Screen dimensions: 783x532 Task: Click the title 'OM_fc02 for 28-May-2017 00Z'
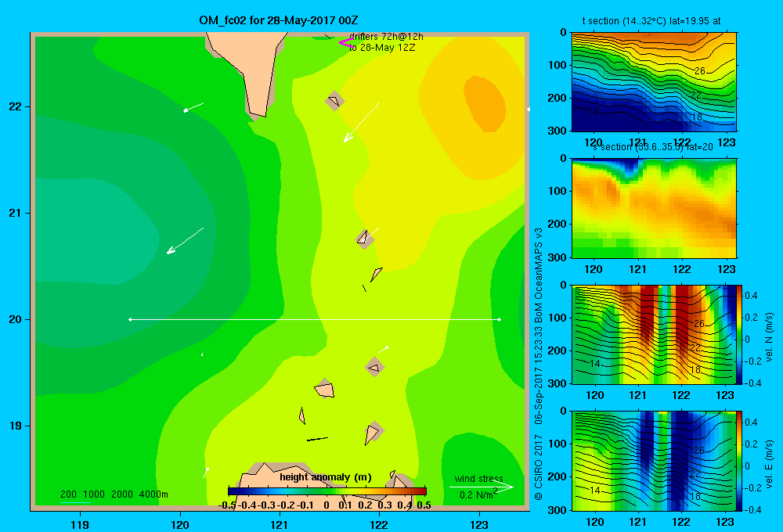point(278,20)
